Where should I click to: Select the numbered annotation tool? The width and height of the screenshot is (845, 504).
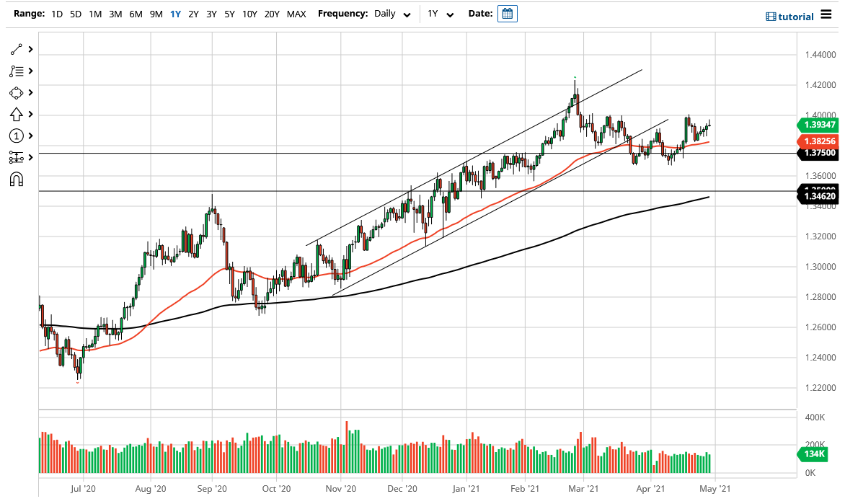tap(14, 136)
